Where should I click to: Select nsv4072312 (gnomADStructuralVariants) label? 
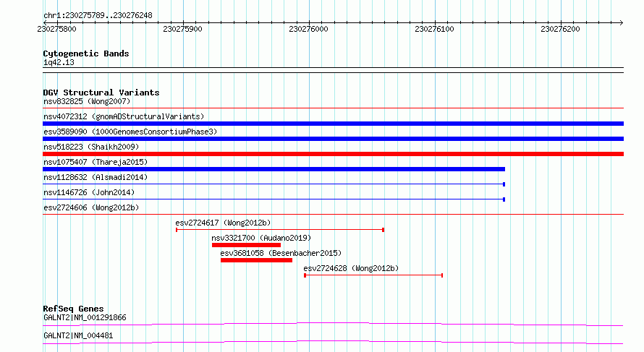click(124, 116)
